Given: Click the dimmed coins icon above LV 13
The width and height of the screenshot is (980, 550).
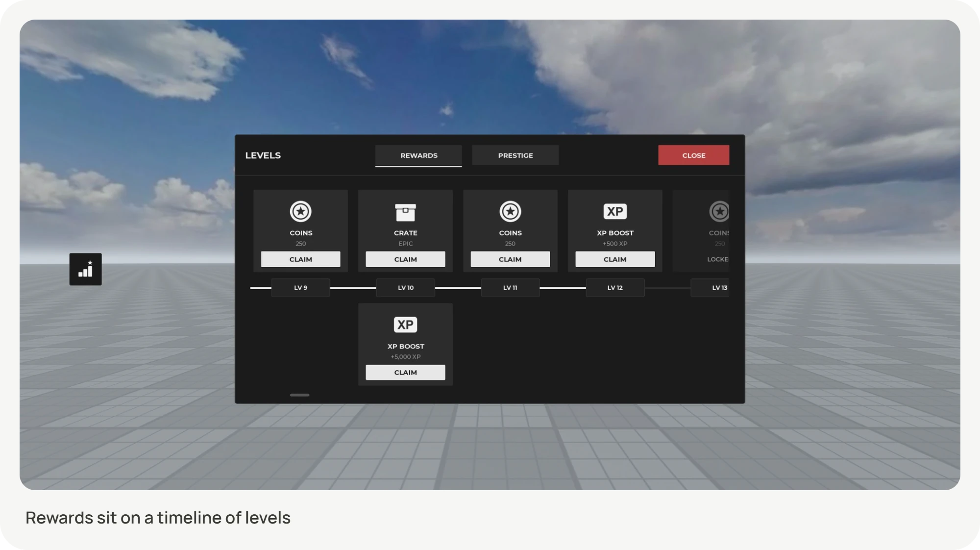Looking at the screenshot, I should [719, 211].
